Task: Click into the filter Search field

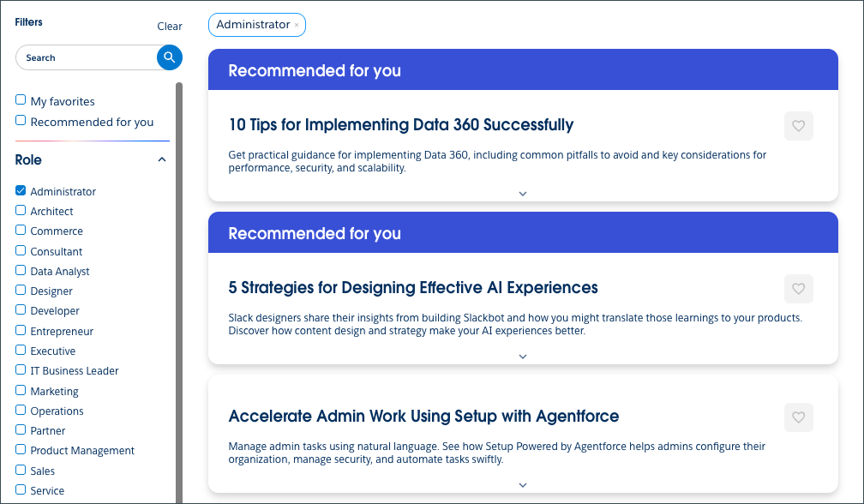Action: (86, 57)
